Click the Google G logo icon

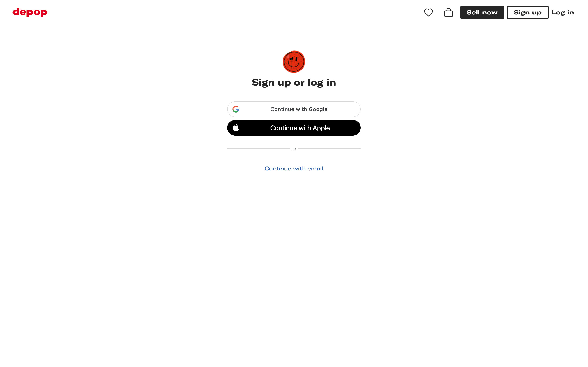[236, 109]
